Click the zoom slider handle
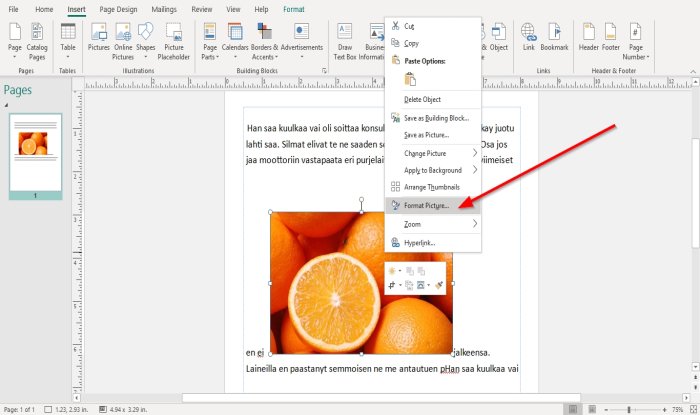The image size is (700, 415). point(629,410)
